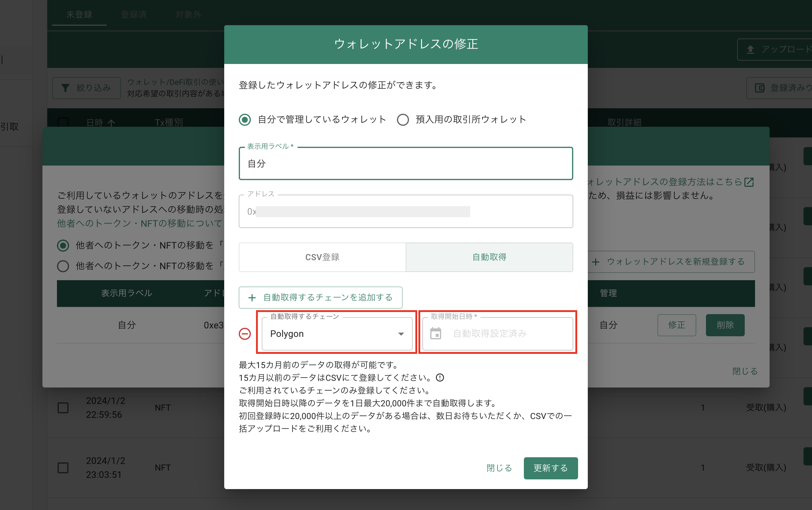Screen dimensions: 812x510
Task: Toggle the select-all checkbox in table header
Action: [x=63, y=122]
